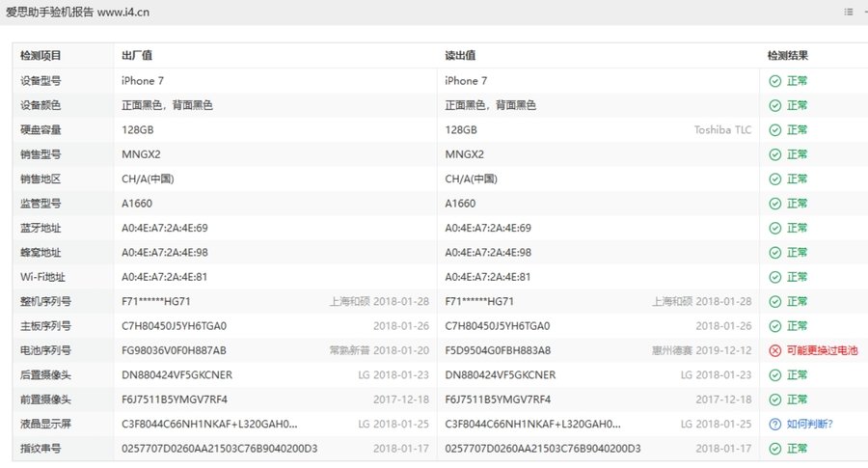Click the green check icon in 销售地区 row

[x=775, y=179]
